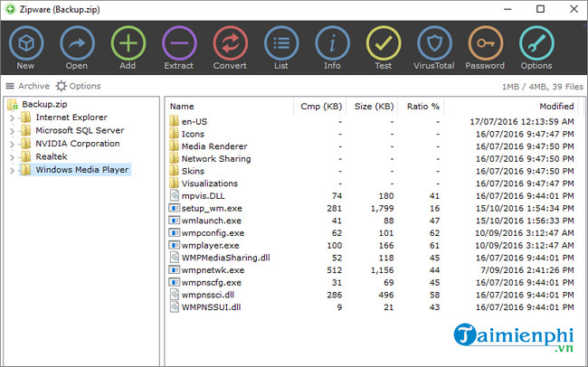Open the Archive menu
The image size is (588, 367).
[27, 86]
